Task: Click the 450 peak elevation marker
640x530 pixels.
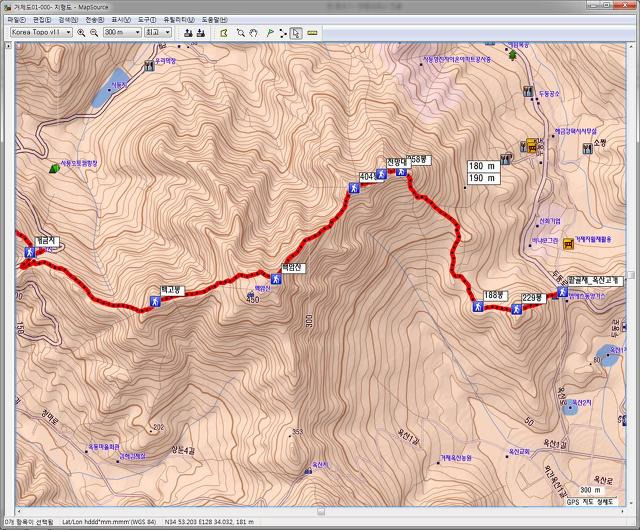Action: coord(253,297)
